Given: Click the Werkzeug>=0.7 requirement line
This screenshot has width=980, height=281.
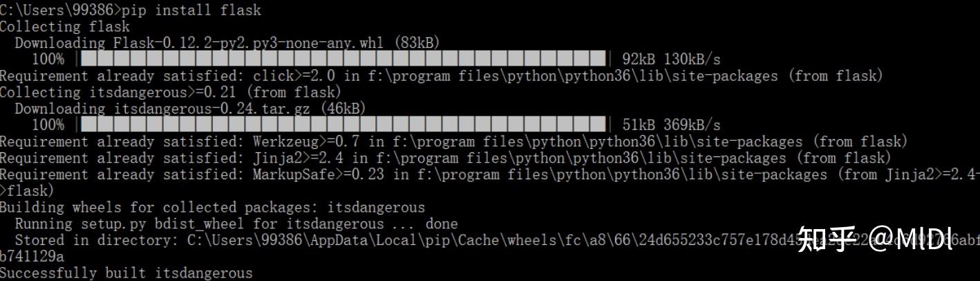Looking at the screenshot, I should pos(453,142).
